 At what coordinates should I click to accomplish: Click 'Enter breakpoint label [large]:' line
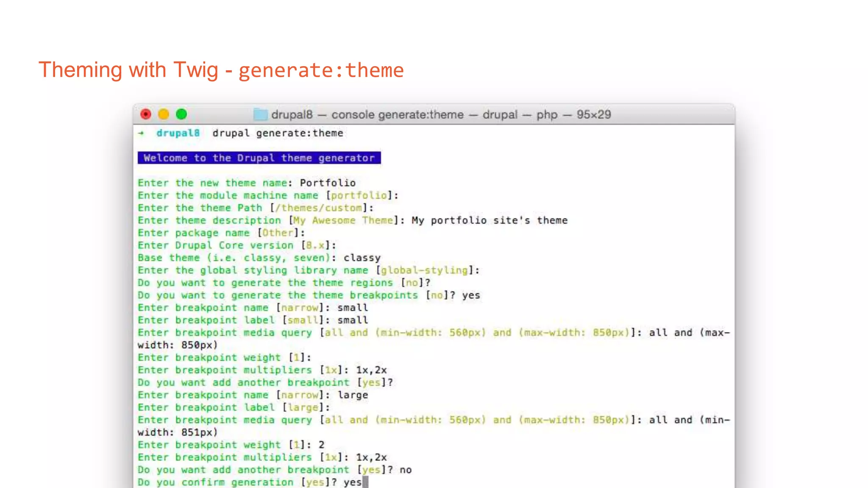[x=234, y=408]
